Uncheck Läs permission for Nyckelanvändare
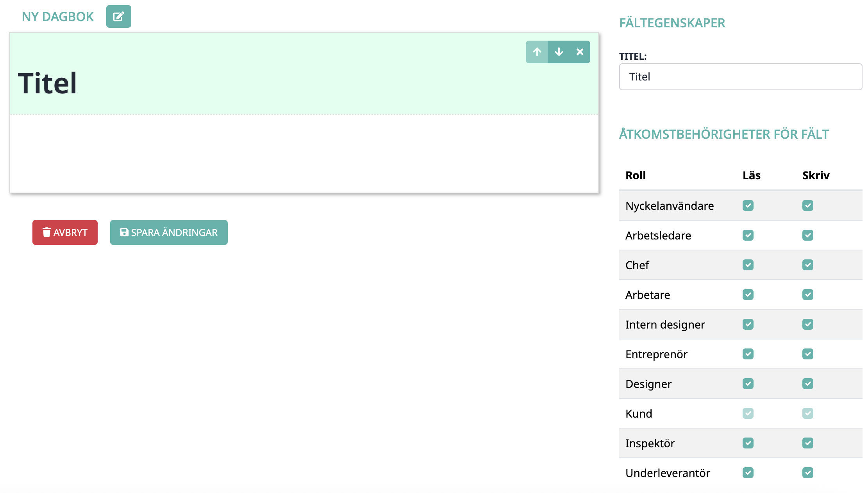 click(748, 205)
